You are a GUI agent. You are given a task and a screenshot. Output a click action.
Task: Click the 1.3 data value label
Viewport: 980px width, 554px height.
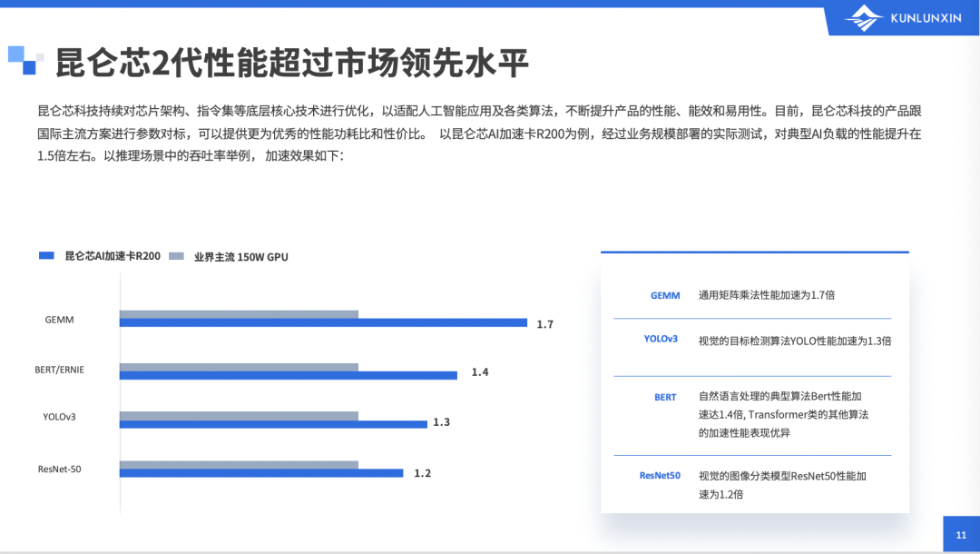tap(441, 422)
